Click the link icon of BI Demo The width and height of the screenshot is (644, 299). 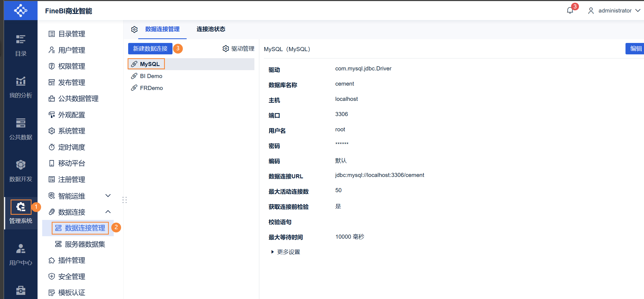pyautogui.click(x=134, y=76)
